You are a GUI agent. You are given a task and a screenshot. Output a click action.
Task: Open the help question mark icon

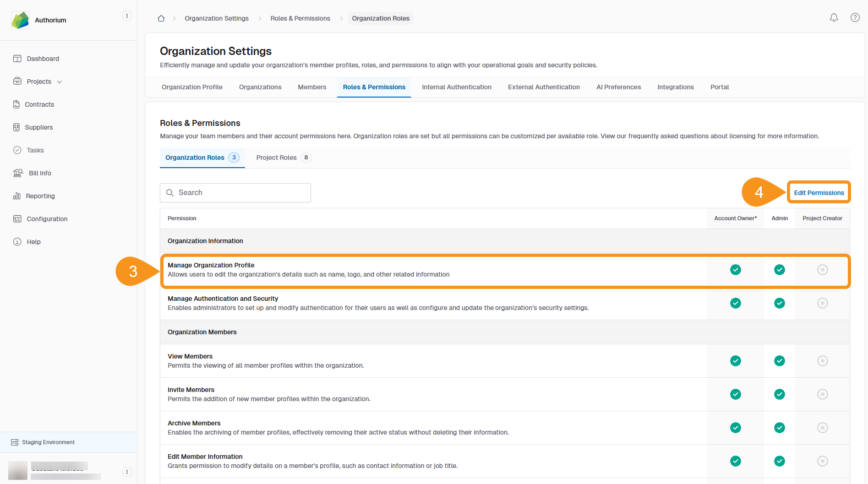click(x=855, y=18)
